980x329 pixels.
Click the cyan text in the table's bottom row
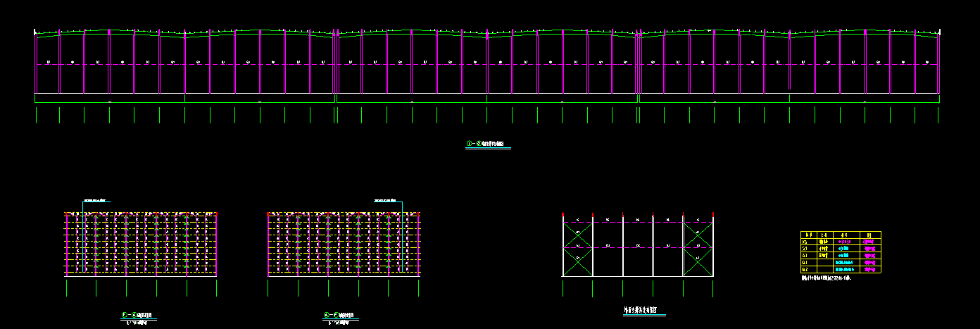pos(844,269)
